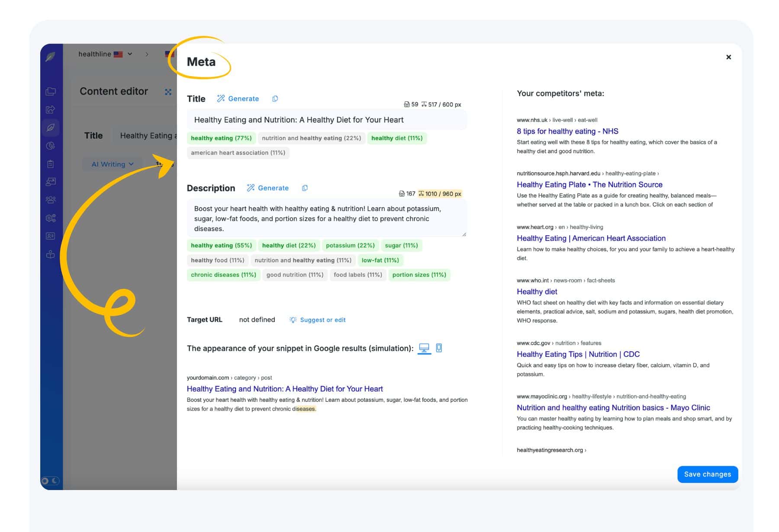Switch snippet simulation to mobile view

click(439, 348)
